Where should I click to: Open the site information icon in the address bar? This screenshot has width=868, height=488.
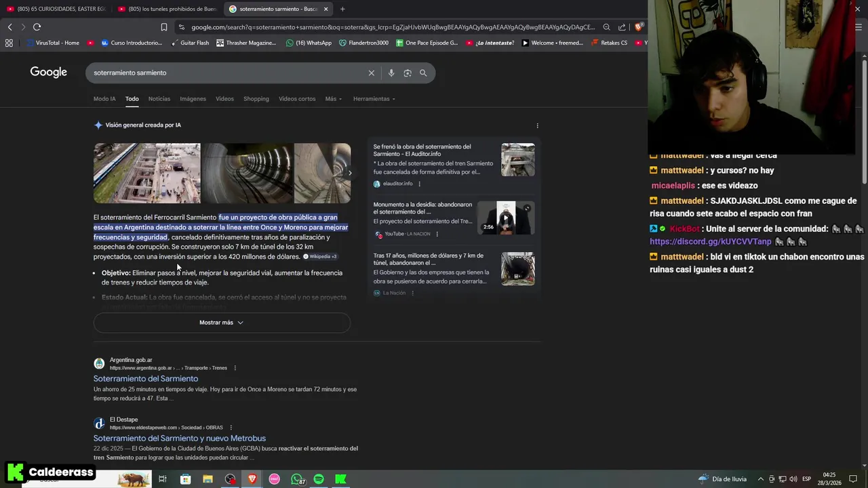pyautogui.click(x=181, y=27)
